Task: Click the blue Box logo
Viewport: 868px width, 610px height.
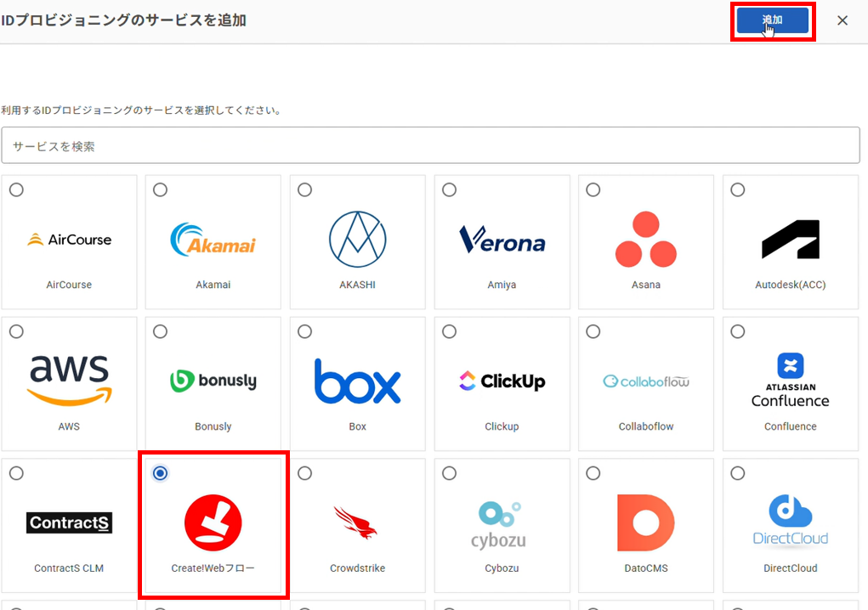Action: pyautogui.click(x=358, y=381)
